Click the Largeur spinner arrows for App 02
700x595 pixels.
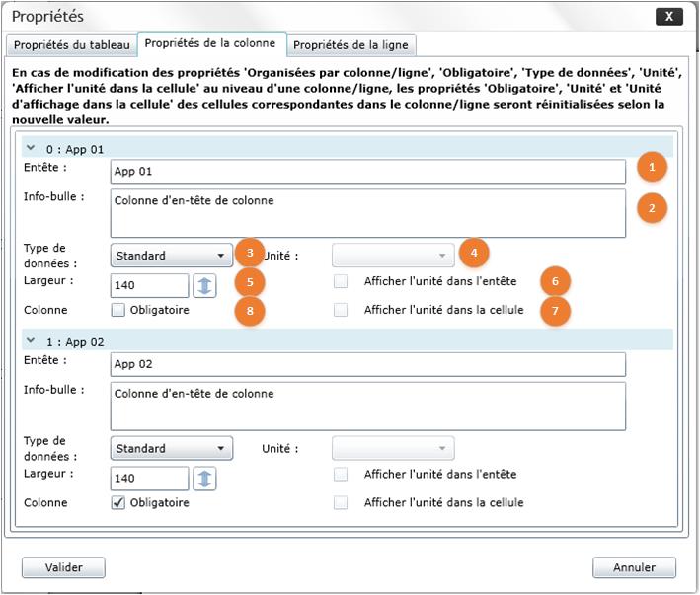pyautogui.click(x=205, y=479)
